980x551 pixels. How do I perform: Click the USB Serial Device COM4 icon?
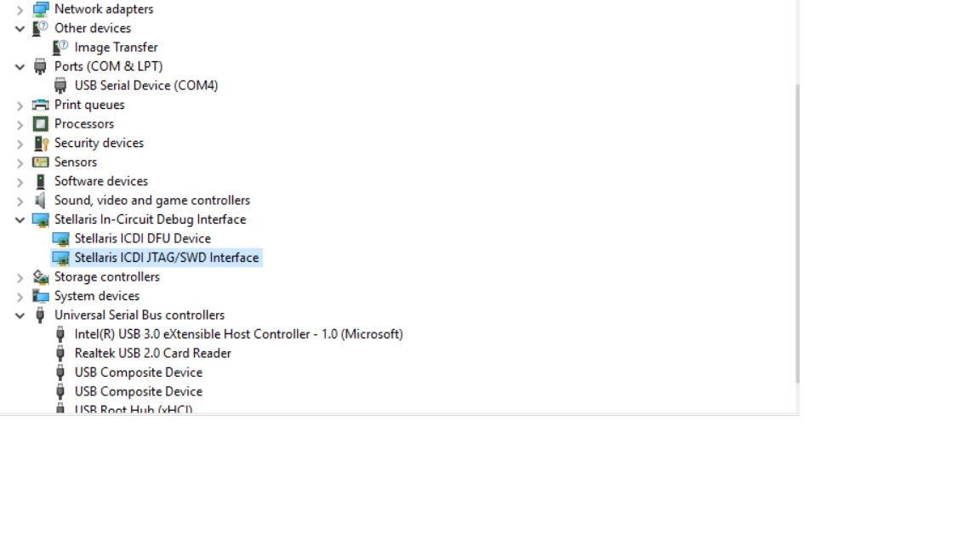[x=60, y=86]
